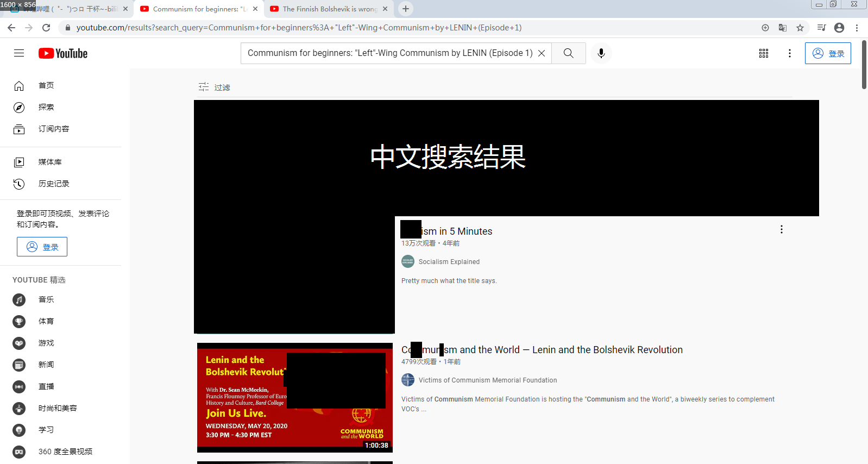Go to YouTube home via logo

(63, 53)
